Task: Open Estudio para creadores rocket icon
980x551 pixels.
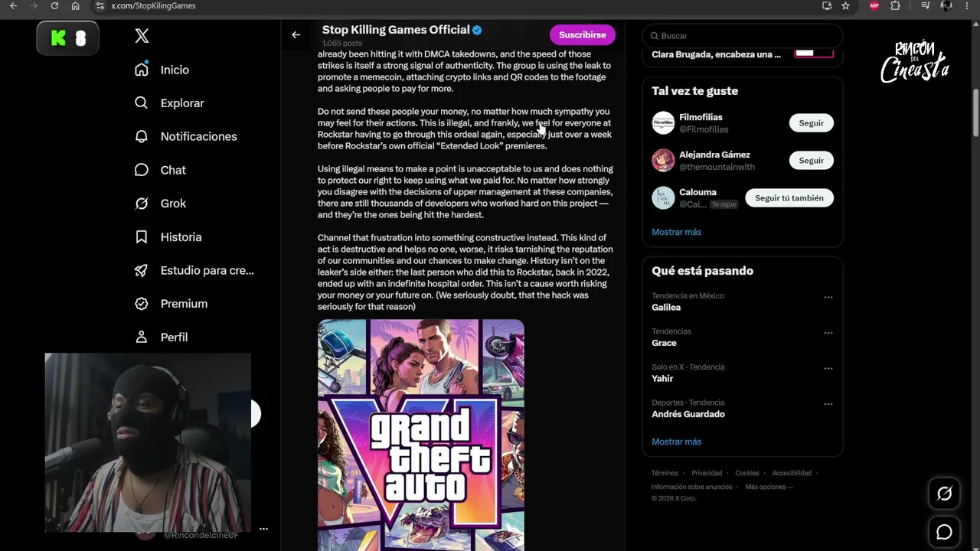Action: pos(142,270)
